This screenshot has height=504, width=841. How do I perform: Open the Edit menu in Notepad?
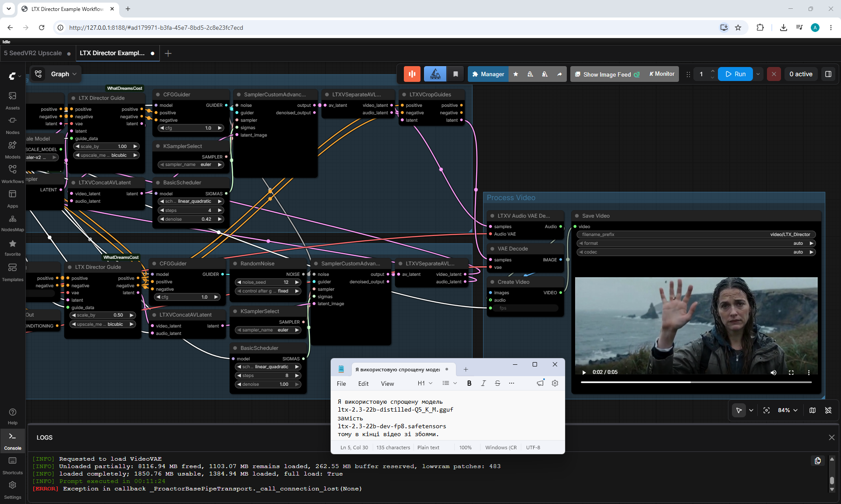click(363, 384)
